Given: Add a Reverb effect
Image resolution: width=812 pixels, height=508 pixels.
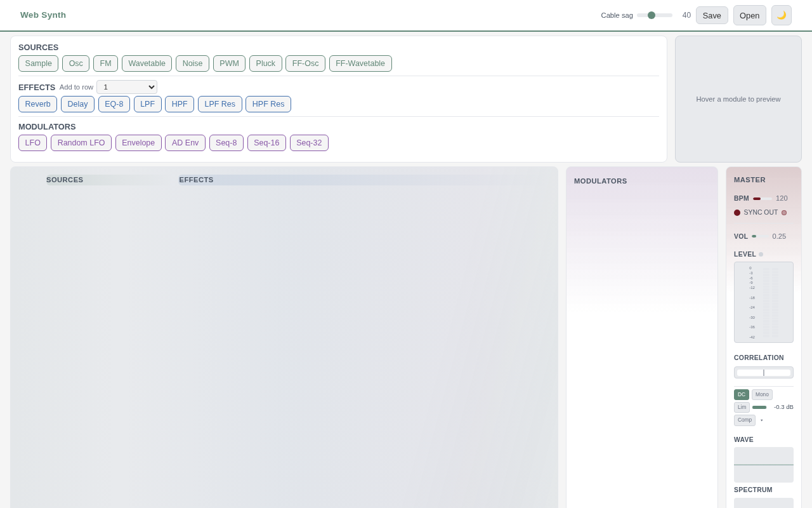Looking at the screenshot, I should [x=37, y=104].
